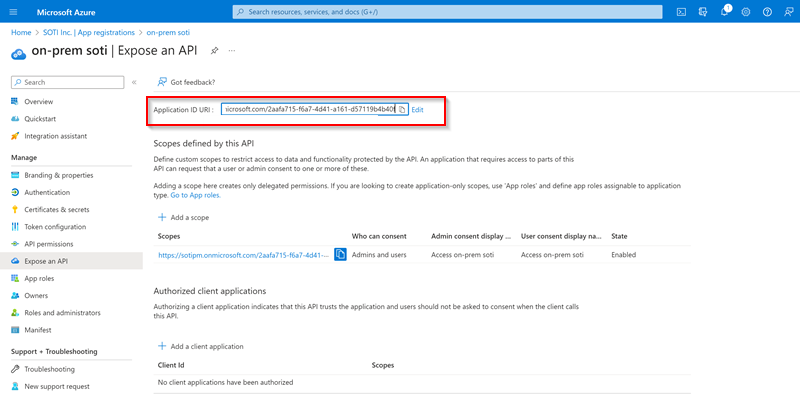Viewport: 800px width, 417px height.
Task: Edit the Application ID URI
Action: pyautogui.click(x=417, y=110)
